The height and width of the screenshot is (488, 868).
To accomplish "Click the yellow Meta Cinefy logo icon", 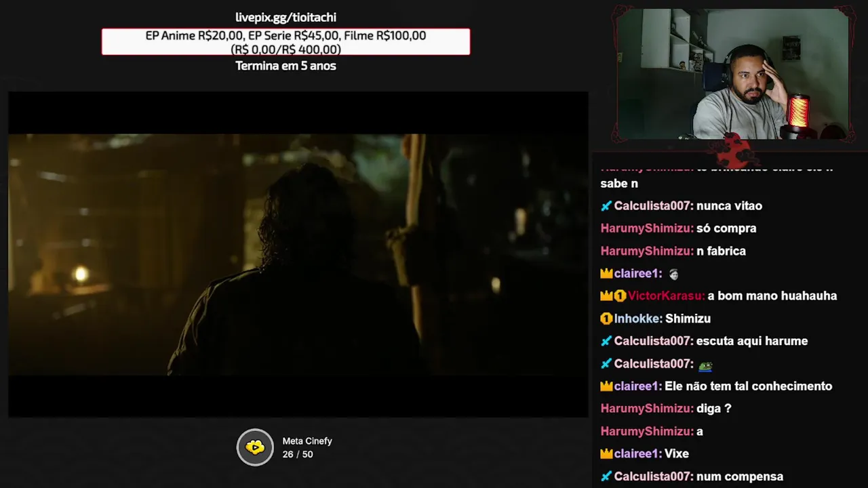I will tap(255, 447).
